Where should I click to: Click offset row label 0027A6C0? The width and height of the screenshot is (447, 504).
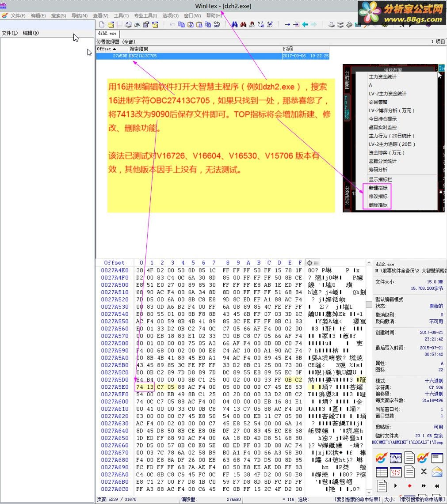[x=115, y=489]
